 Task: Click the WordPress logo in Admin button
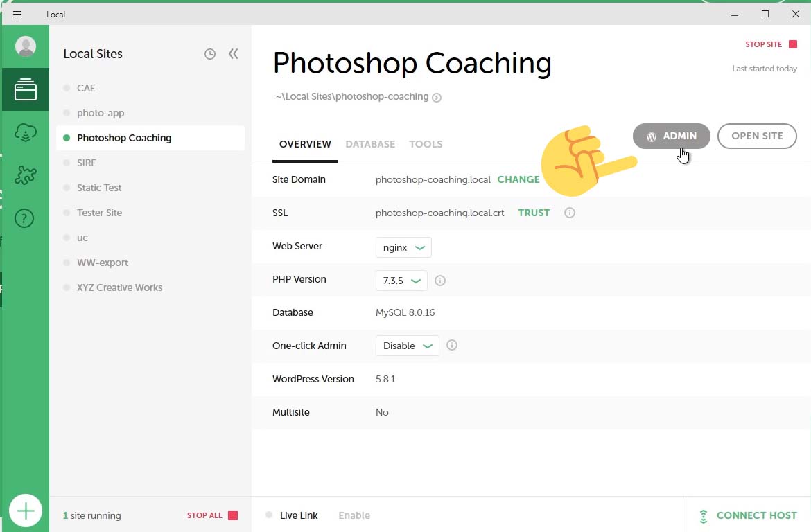pos(652,136)
